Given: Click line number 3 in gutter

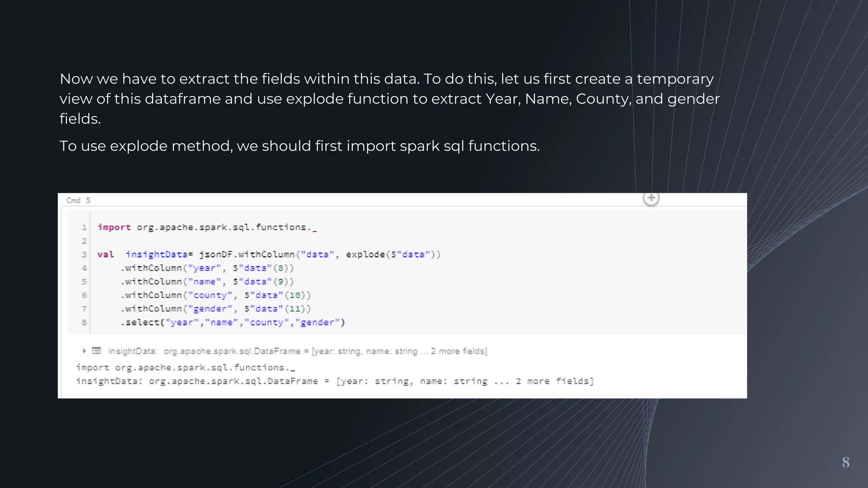Looking at the screenshot, I should click(84, 255).
